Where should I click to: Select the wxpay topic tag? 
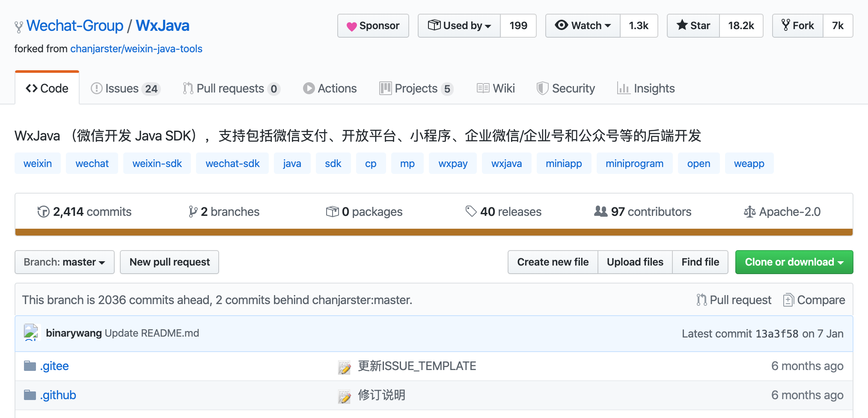click(453, 163)
